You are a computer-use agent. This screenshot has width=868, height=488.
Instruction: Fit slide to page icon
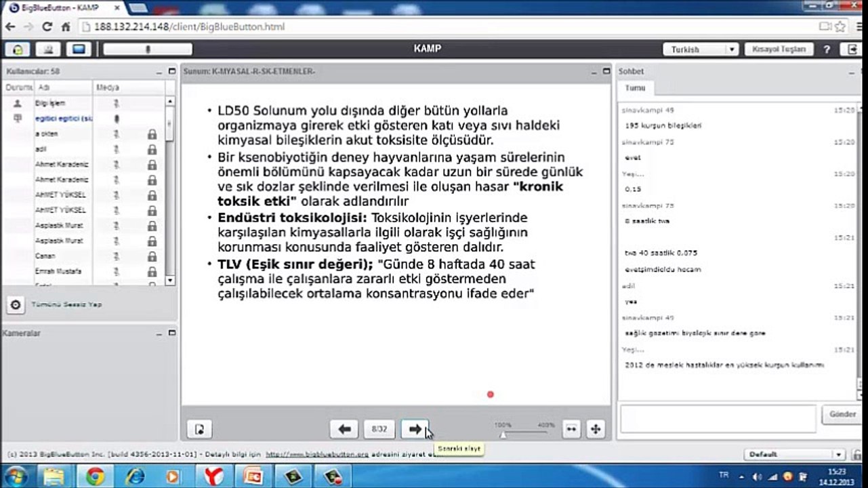click(x=596, y=429)
